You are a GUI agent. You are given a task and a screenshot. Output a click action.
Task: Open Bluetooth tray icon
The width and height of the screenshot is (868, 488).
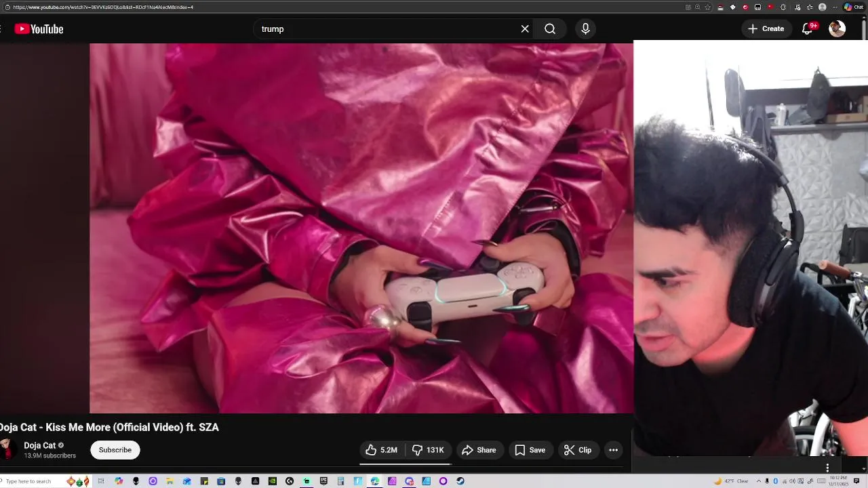[776, 481]
